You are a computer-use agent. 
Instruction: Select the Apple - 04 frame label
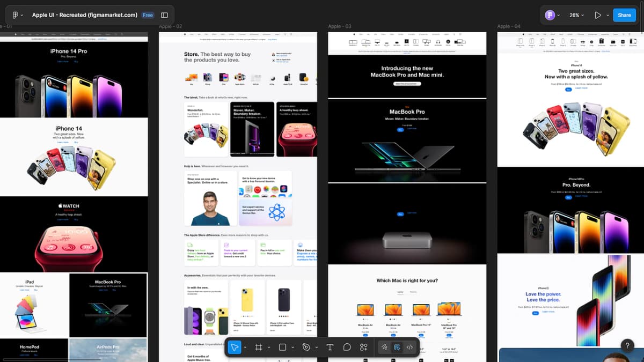pos(509,26)
